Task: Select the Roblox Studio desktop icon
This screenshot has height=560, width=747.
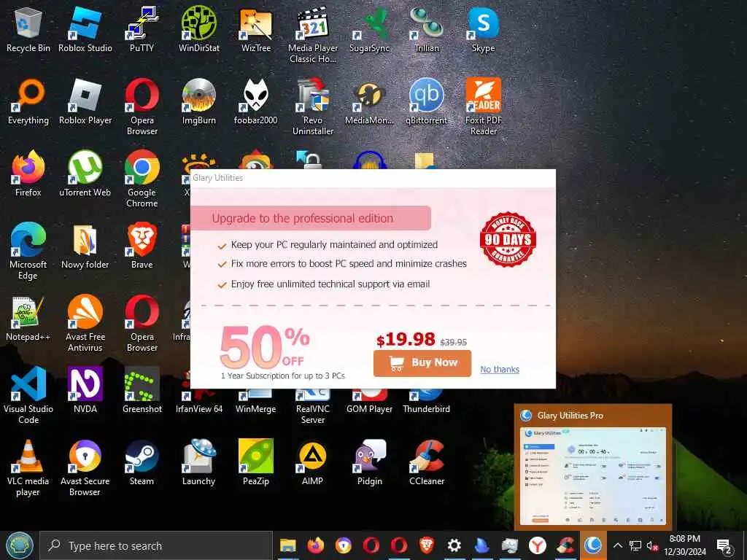Action: coord(85,29)
